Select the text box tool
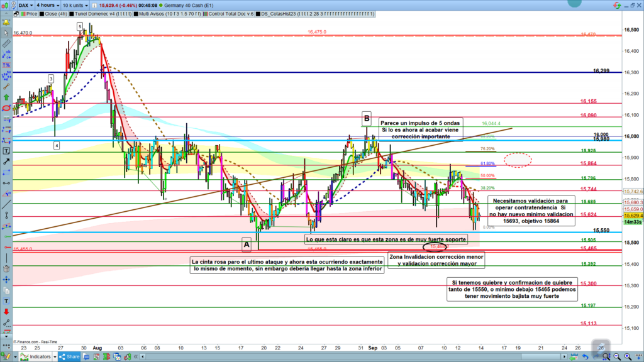644x362 pixels. click(x=6, y=151)
